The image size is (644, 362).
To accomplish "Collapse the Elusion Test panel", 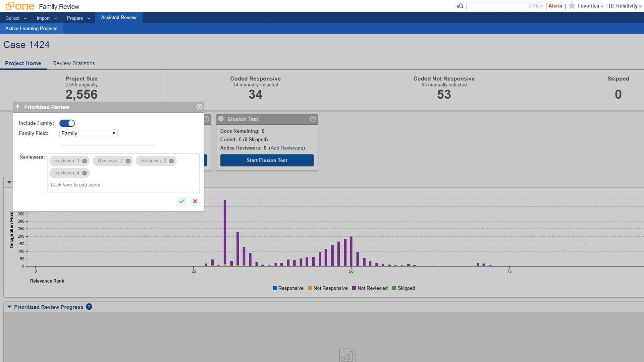I will click(x=221, y=119).
